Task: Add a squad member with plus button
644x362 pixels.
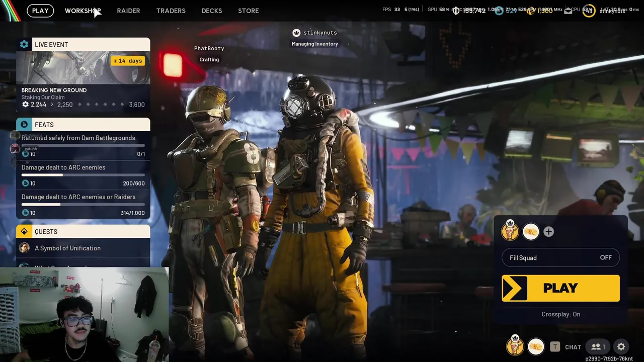Action: pos(548,231)
